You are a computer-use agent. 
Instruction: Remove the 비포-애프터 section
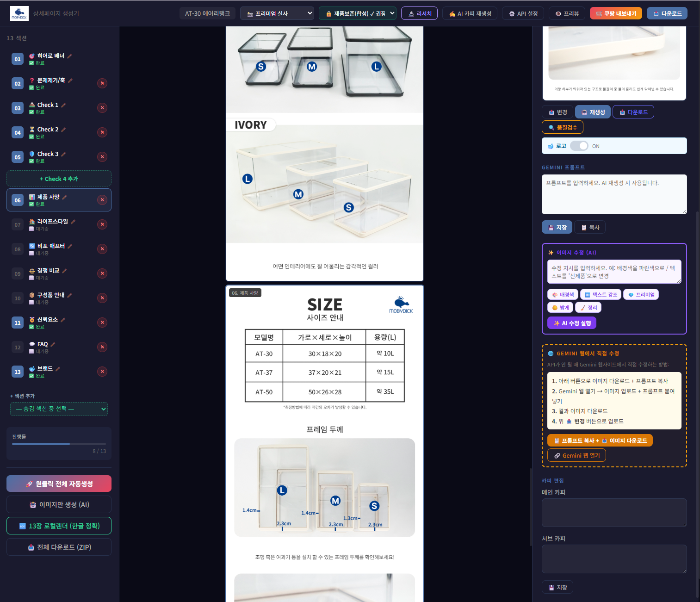[102, 249]
